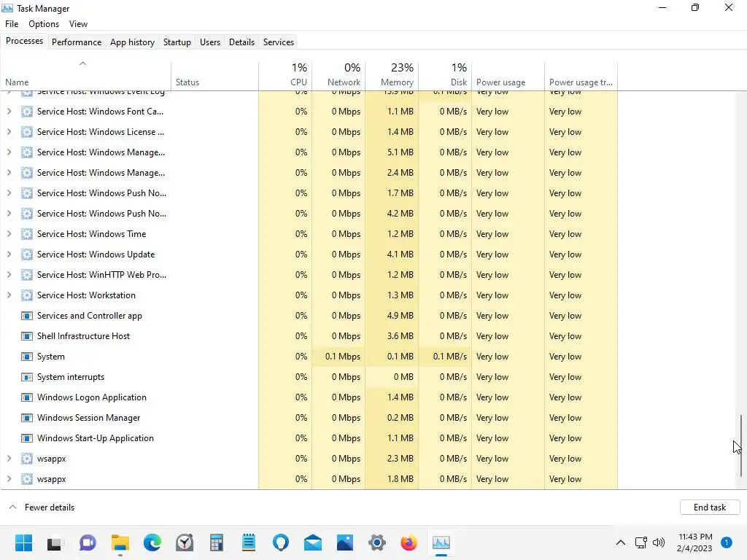The image size is (747, 560).
Task: Open the View menu
Action: 78,24
